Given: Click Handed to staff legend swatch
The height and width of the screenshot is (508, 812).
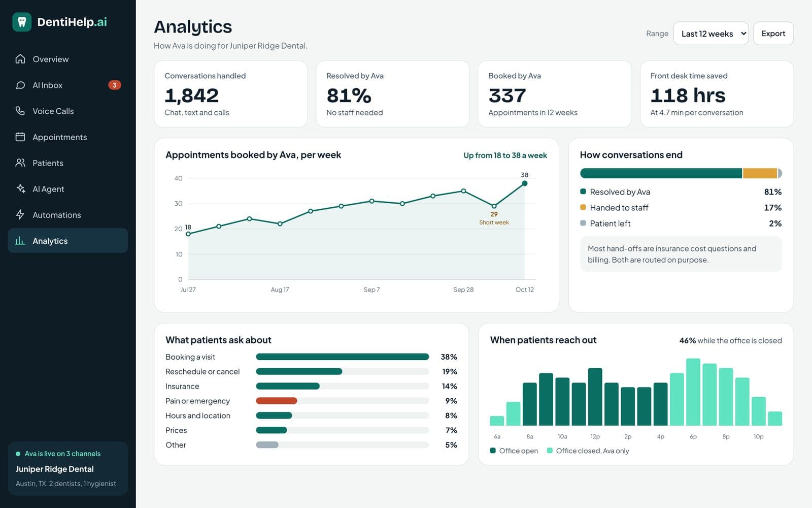Looking at the screenshot, I should pyautogui.click(x=583, y=207).
